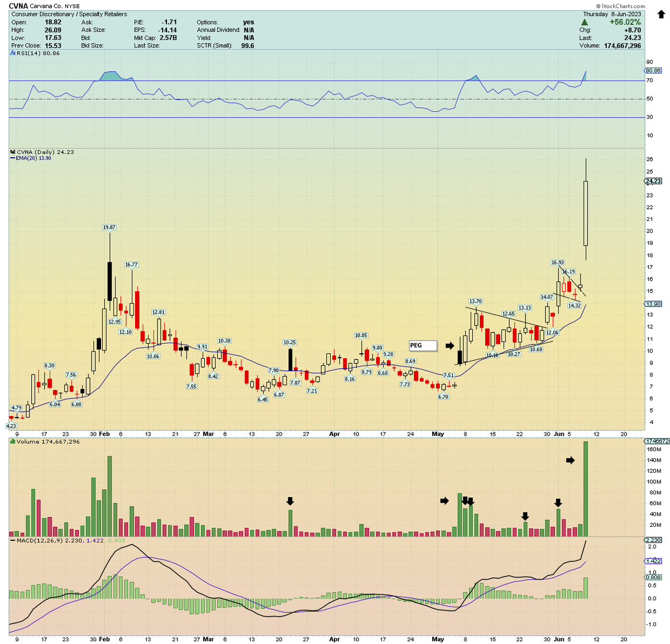Click the Mkt Cap value 2.57B
Image resolution: width=670 pixels, height=644 pixels.
point(167,38)
